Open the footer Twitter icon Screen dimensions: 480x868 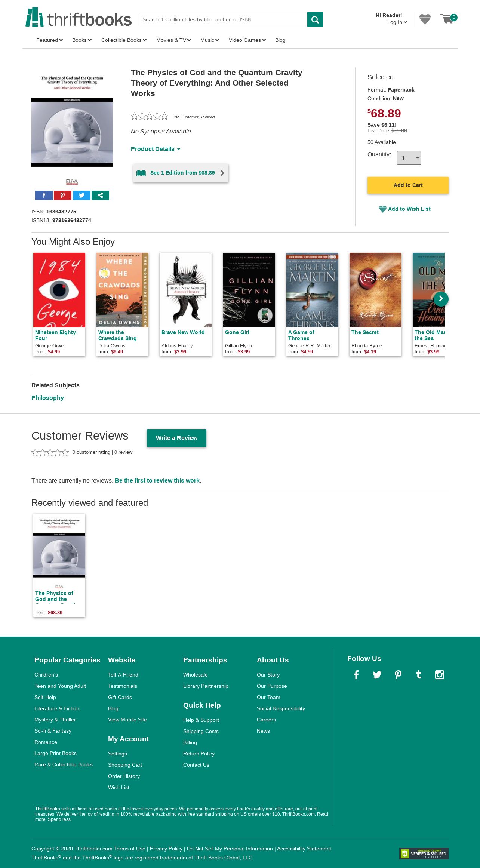[377, 675]
